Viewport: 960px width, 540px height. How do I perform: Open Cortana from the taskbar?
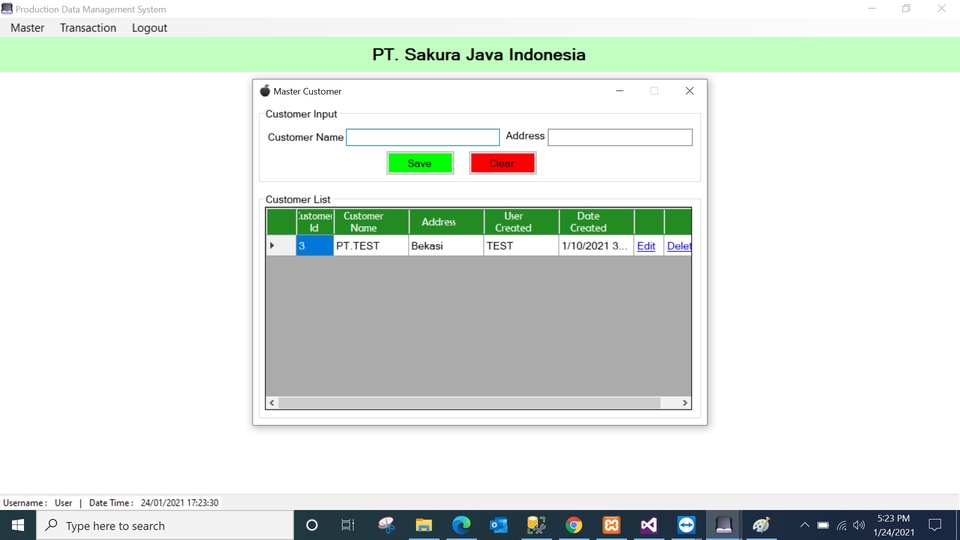[x=312, y=525]
